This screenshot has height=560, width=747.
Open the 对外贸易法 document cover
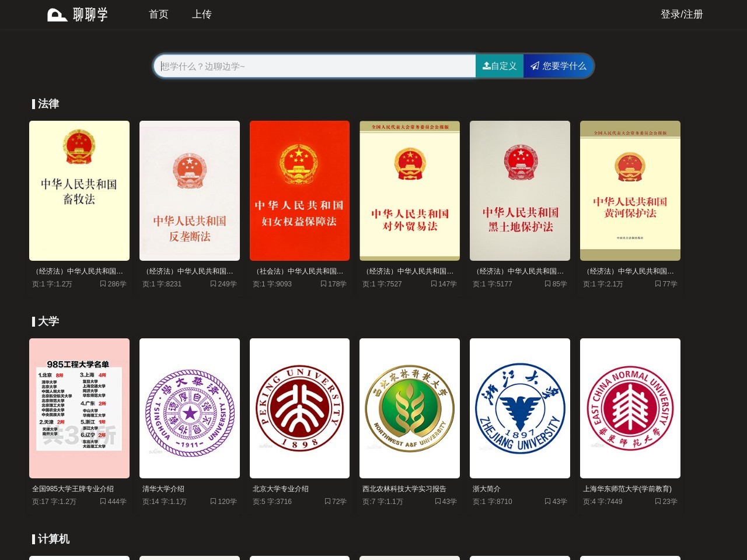pos(410,191)
